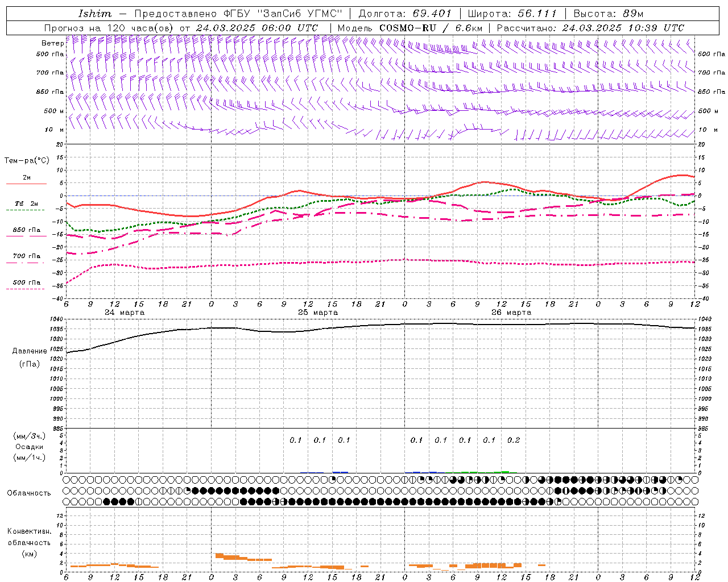This screenshot has height=582, width=728.
Task: Click the "2м" temperature legend label
Action: coord(27,178)
